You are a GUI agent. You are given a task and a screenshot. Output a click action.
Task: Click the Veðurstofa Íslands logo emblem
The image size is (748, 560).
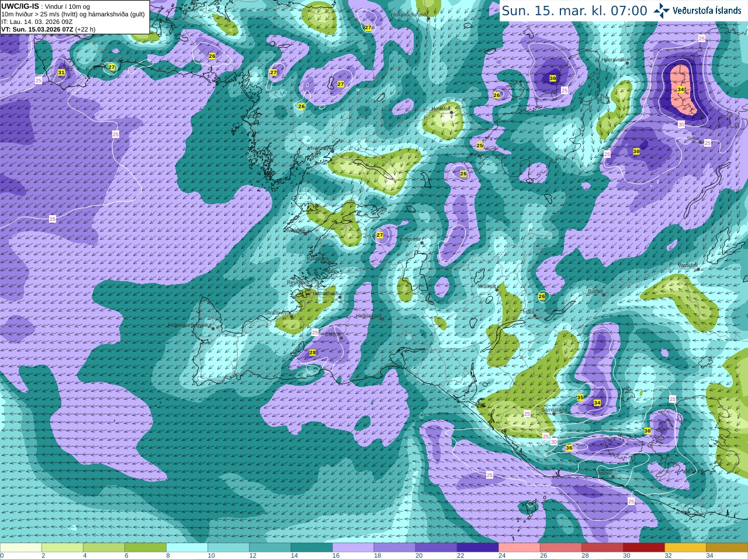(x=662, y=10)
